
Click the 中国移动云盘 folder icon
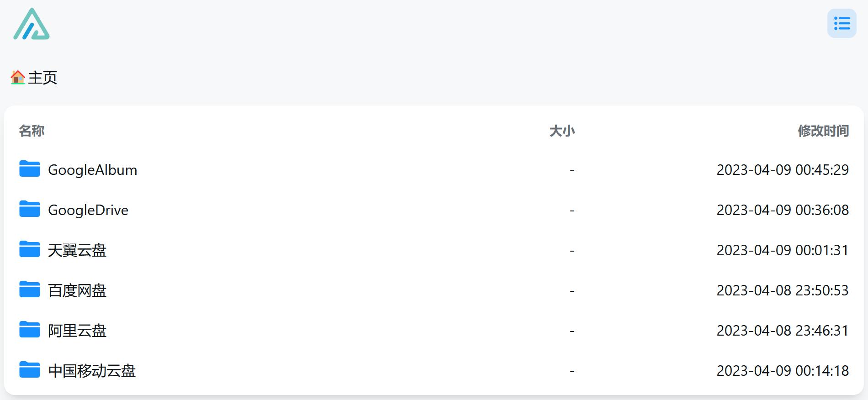30,370
